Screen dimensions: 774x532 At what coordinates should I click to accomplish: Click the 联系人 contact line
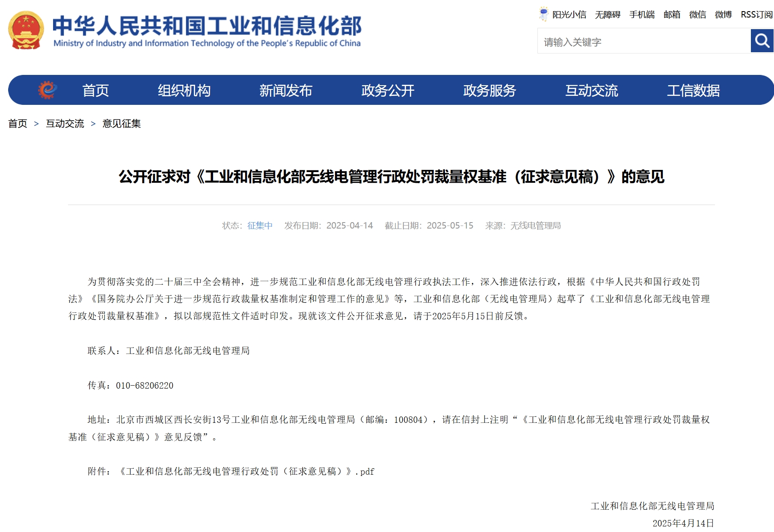[x=169, y=351]
